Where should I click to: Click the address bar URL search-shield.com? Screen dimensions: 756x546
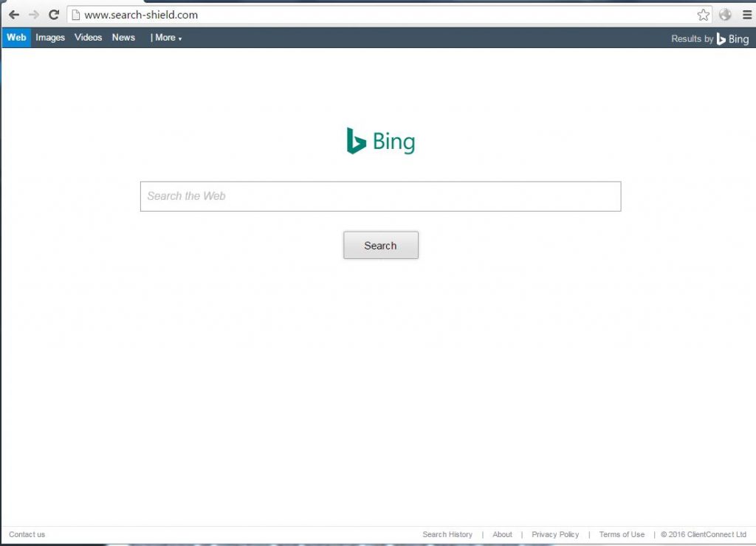(141, 15)
